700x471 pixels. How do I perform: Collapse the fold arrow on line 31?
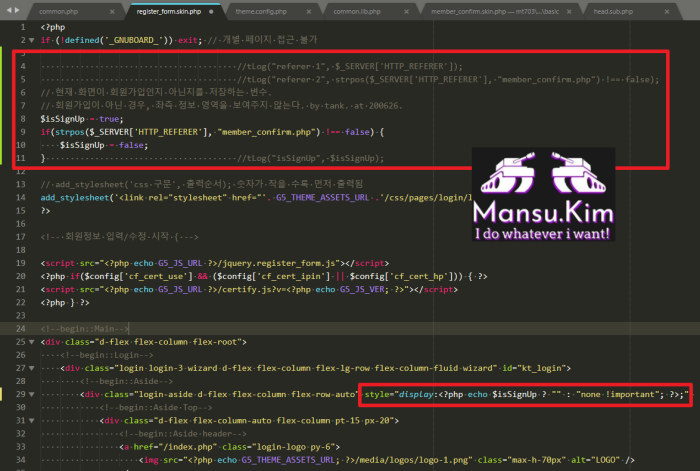click(32, 421)
